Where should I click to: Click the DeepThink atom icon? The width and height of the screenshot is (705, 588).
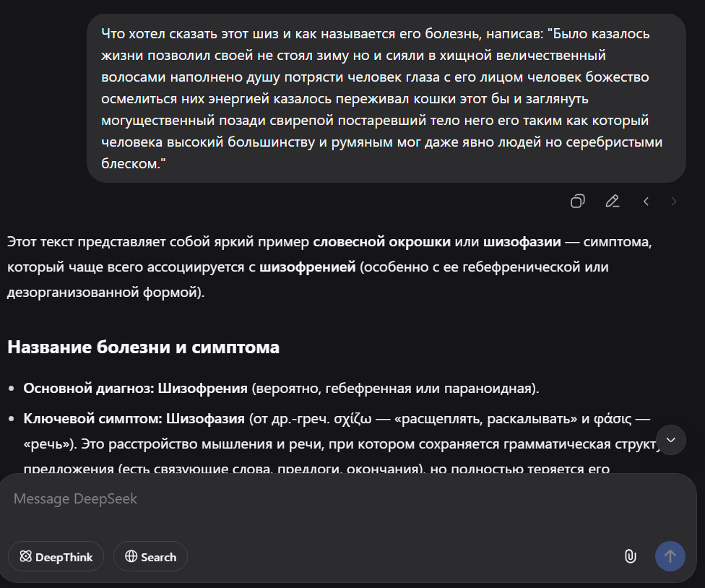pyautogui.click(x=26, y=557)
